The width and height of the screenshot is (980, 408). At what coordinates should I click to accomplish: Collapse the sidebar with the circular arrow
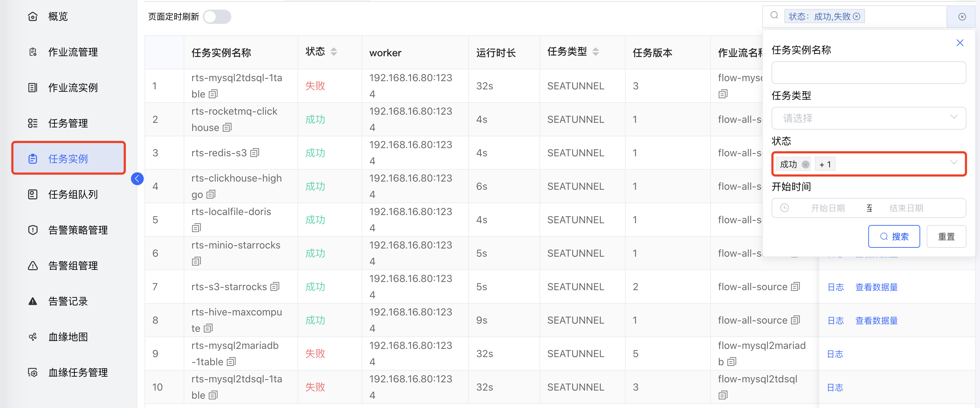click(137, 179)
